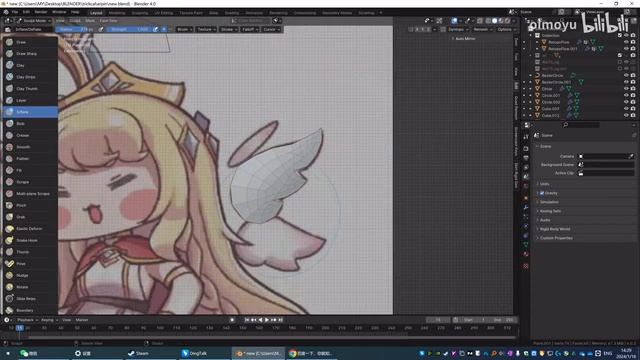The height and width of the screenshot is (360, 640).
Task: Choose the Snake Hook brush
Action: coord(31,240)
